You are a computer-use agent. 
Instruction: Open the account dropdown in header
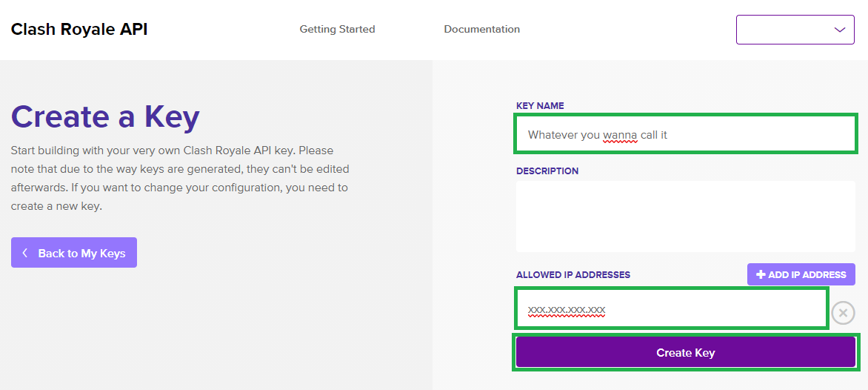tap(795, 30)
